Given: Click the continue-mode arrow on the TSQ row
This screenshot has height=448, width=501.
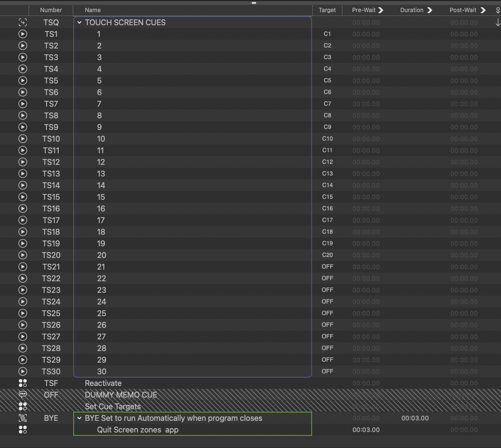Looking at the screenshot, I should click(497, 22).
